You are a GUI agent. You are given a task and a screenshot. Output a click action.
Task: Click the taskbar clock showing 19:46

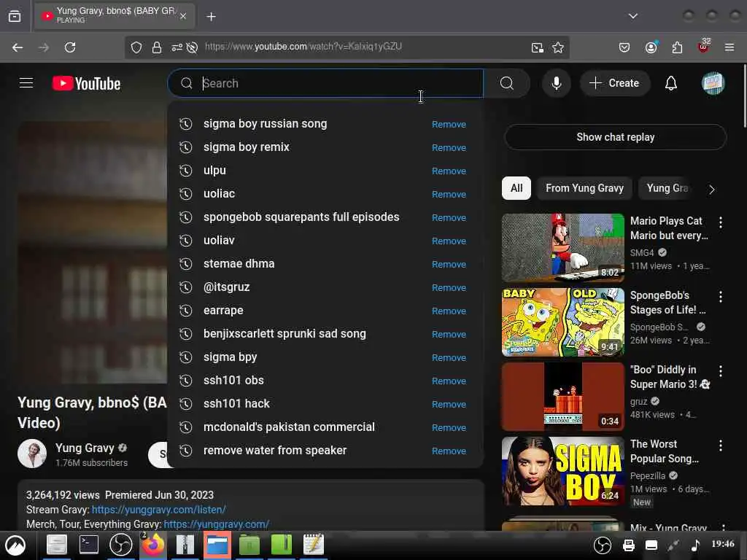pyautogui.click(x=723, y=544)
